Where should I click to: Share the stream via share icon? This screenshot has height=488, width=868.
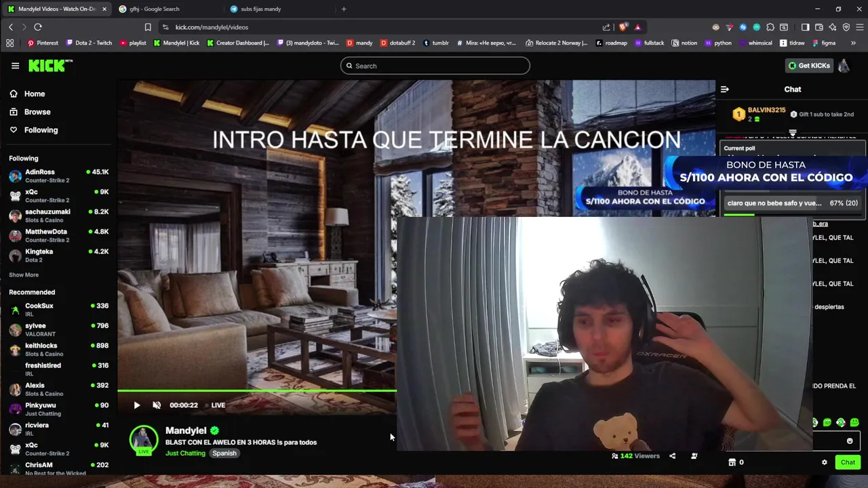672,456
